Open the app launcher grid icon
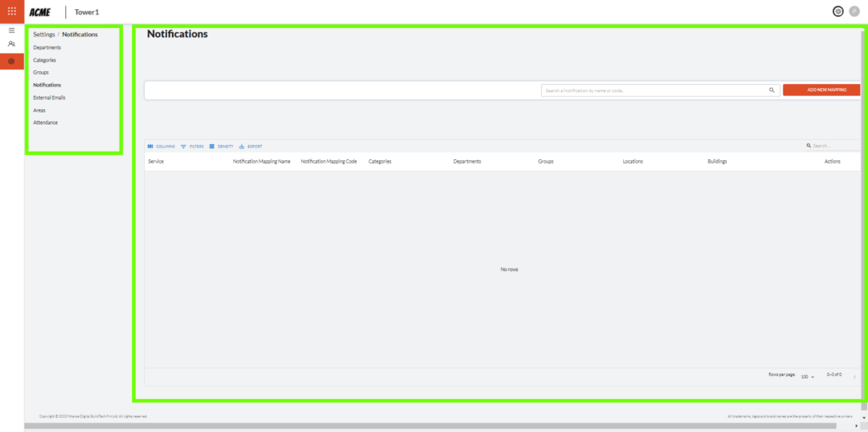The width and height of the screenshot is (868, 432). tap(12, 12)
